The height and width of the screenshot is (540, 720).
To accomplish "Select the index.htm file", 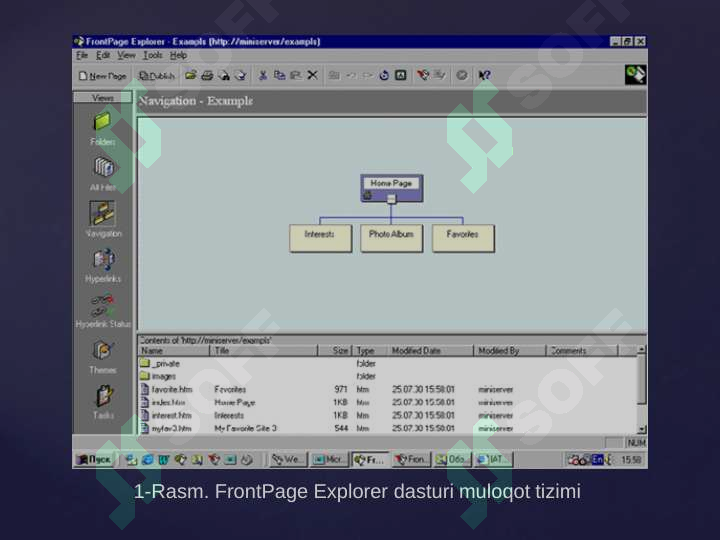I will [x=388, y=402].
